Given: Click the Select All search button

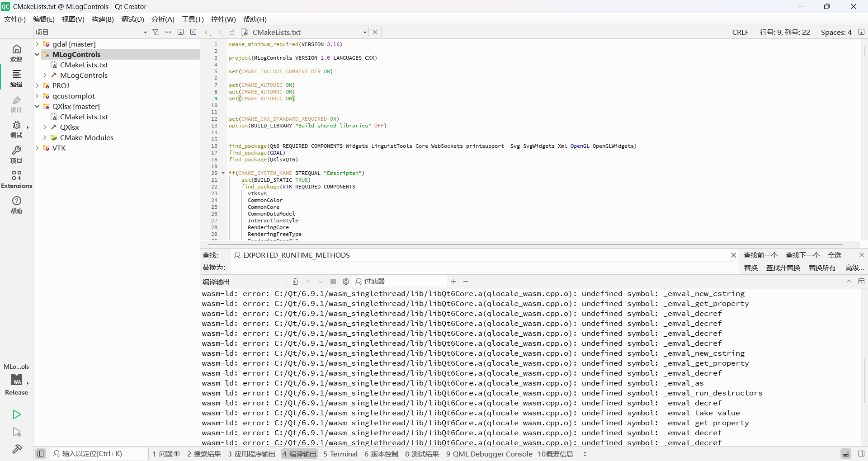Looking at the screenshot, I should point(835,255).
